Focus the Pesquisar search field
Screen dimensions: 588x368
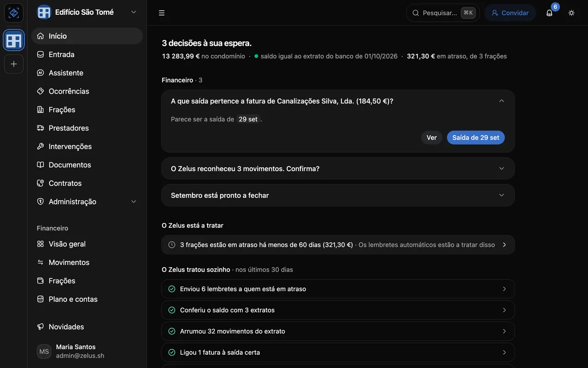[x=443, y=13]
